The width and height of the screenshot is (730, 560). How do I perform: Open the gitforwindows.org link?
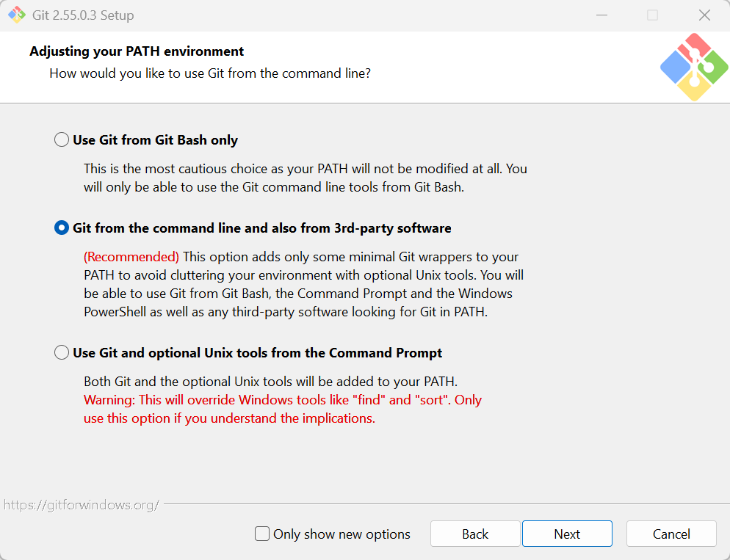82,505
